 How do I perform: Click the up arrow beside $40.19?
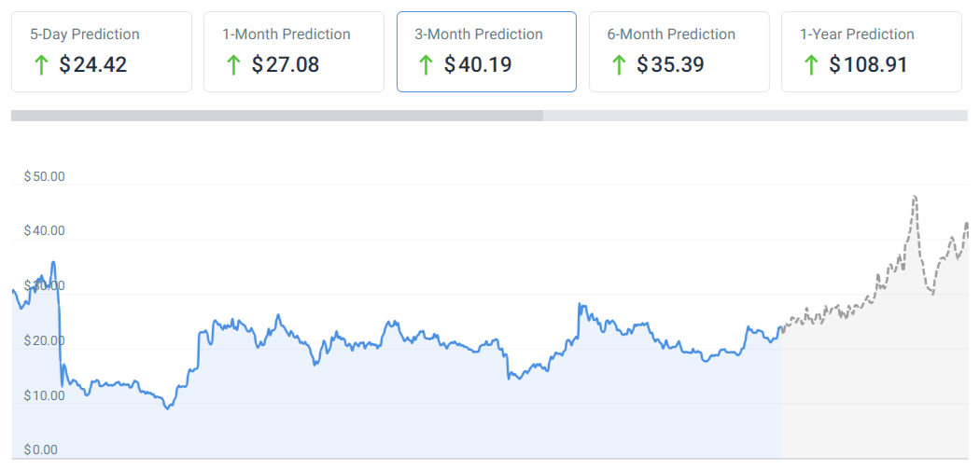pos(427,65)
